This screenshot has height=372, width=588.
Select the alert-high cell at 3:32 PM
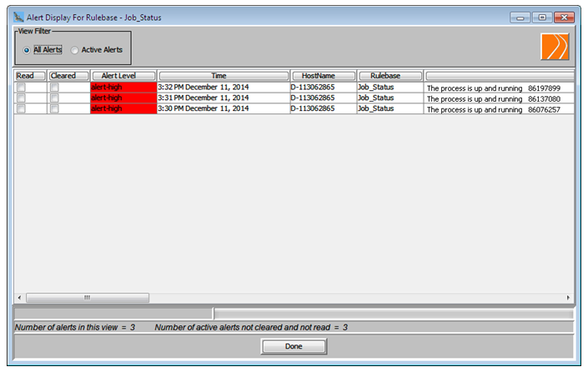(123, 88)
